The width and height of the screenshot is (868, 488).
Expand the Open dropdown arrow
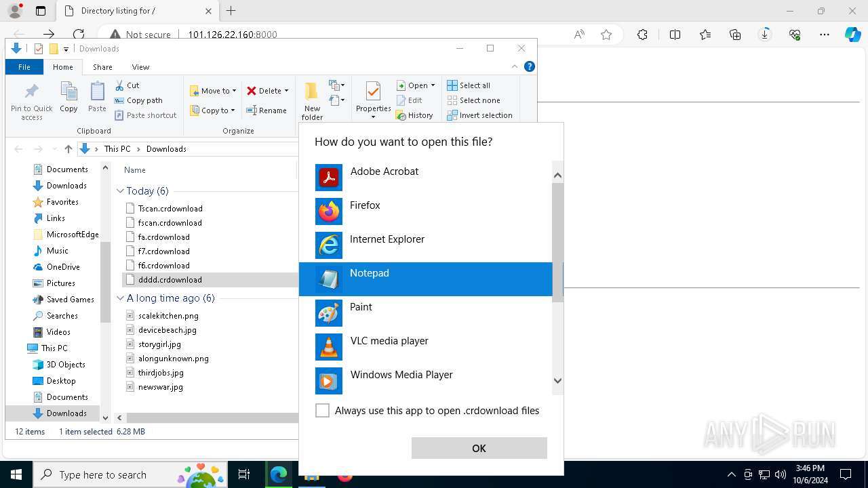tap(433, 85)
